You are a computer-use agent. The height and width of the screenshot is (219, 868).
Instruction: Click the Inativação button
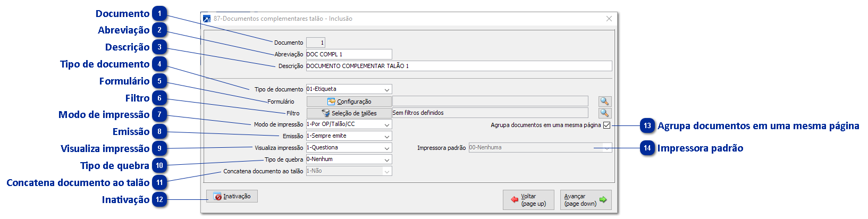232,196
